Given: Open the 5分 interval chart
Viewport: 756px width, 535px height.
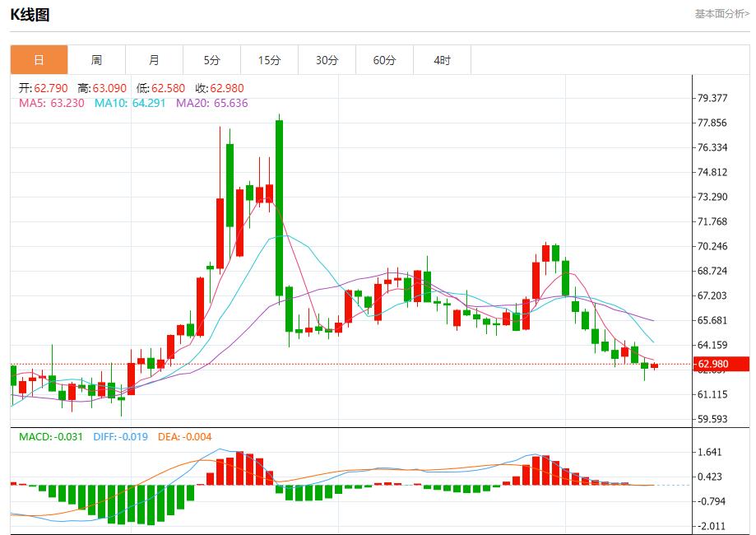Looking at the screenshot, I should coord(211,59).
